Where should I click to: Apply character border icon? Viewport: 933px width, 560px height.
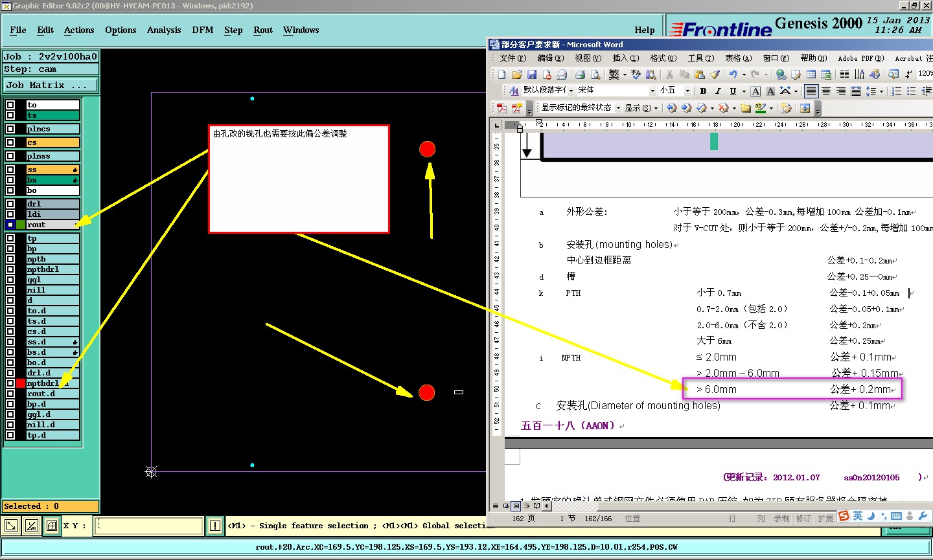click(x=755, y=91)
